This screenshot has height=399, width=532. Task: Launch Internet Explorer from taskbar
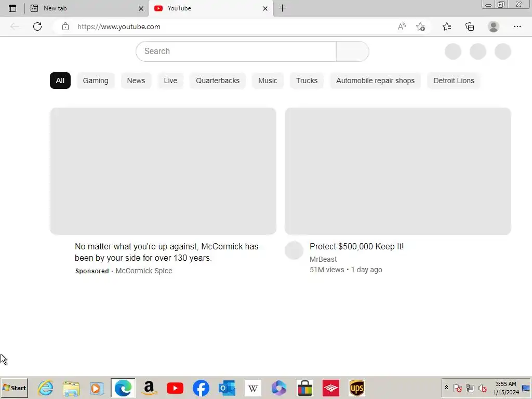pyautogui.click(x=46, y=388)
